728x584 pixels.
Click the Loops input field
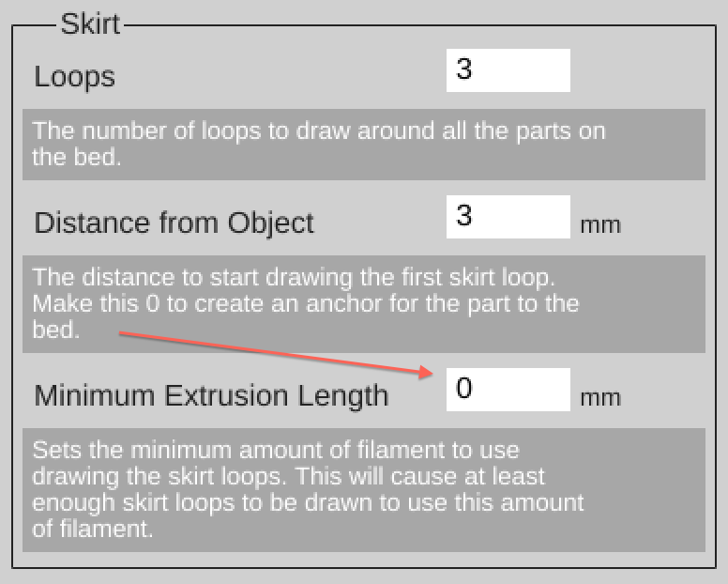coord(508,70)
